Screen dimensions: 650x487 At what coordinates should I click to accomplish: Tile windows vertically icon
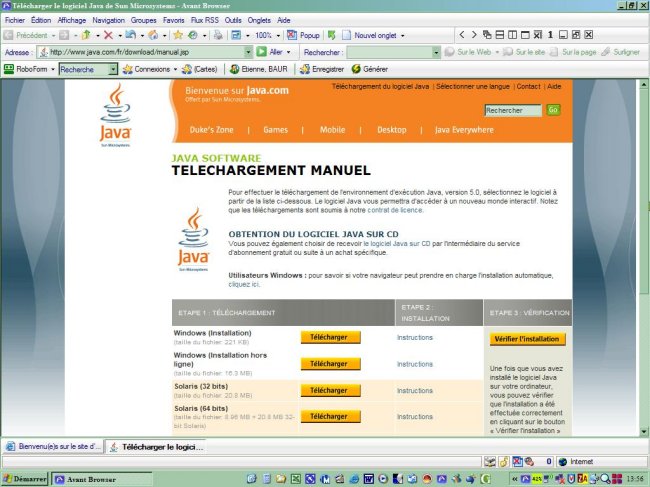[x=512, y=35]
